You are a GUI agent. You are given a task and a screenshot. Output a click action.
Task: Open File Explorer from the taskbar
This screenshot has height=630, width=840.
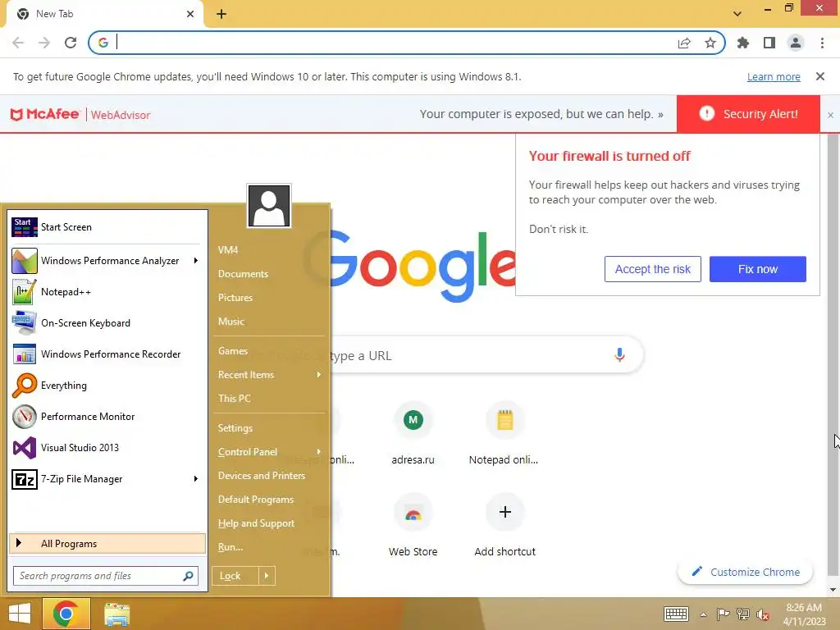(x=116, y=614)
